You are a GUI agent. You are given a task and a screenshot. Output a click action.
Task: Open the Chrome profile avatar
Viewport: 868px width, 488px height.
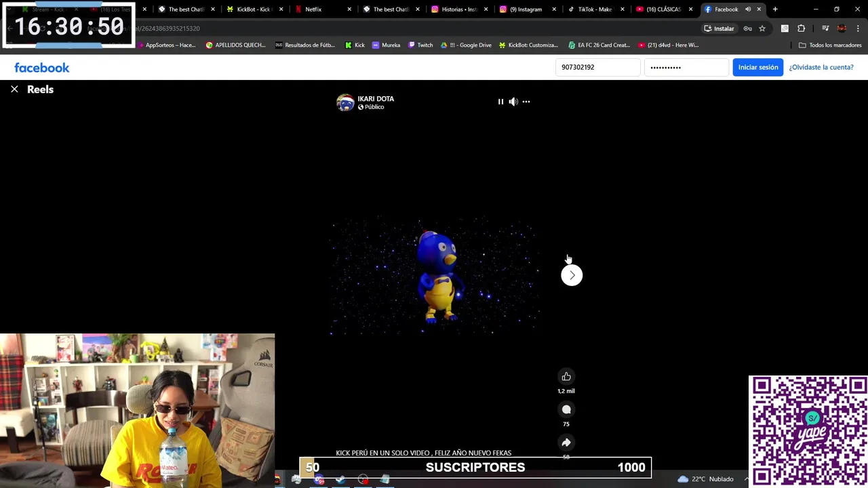point(842,28)
